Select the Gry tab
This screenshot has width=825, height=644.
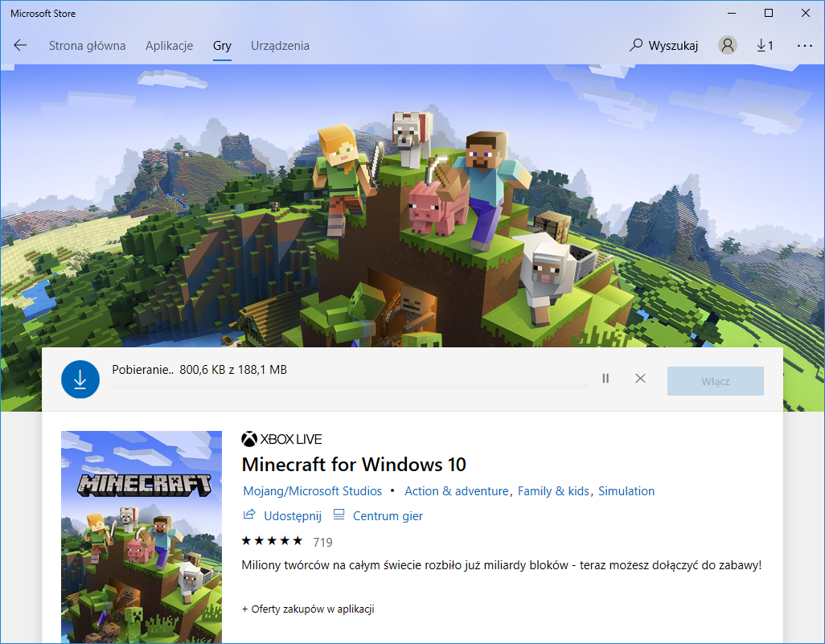(222, 46)
